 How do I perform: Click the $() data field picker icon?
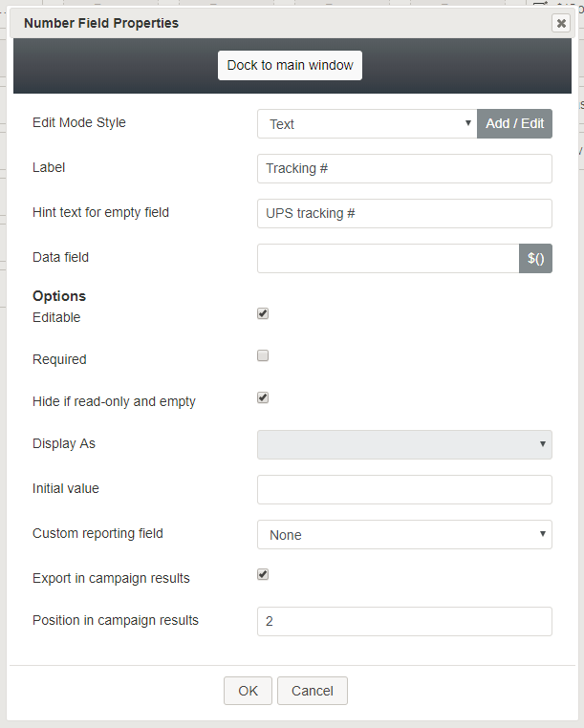pyautogui.click(x=535, y=258)
